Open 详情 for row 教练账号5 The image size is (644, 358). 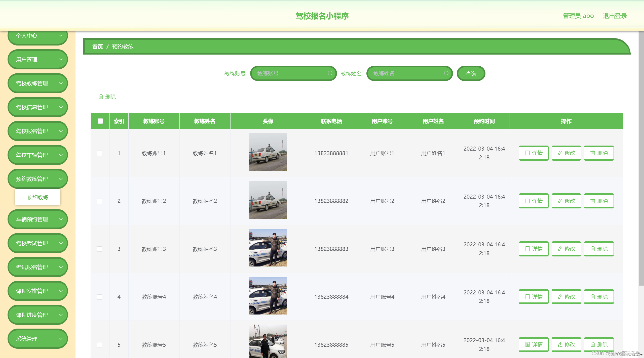(534, 344)
